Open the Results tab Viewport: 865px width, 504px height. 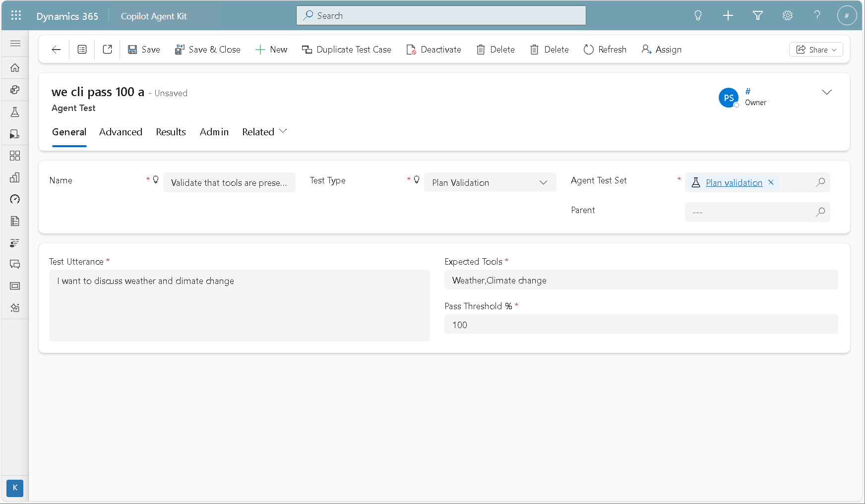pyautogui.click(x=171, y=132)
